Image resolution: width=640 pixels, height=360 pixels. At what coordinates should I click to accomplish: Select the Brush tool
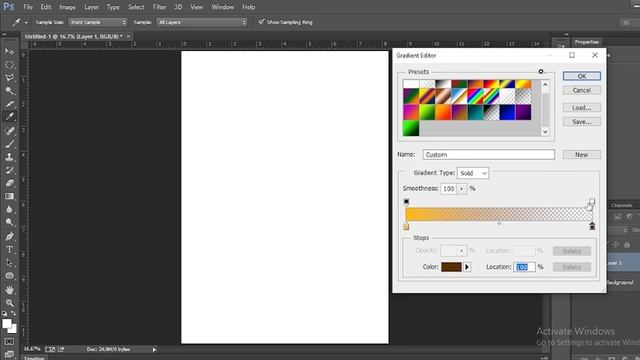pyautogui.click(x=9, y=144)
